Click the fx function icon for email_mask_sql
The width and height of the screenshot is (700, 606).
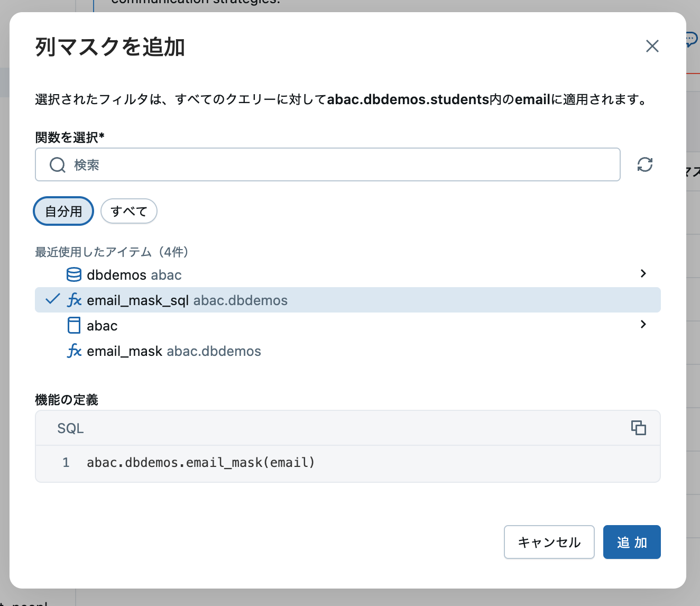coord(75,300)
